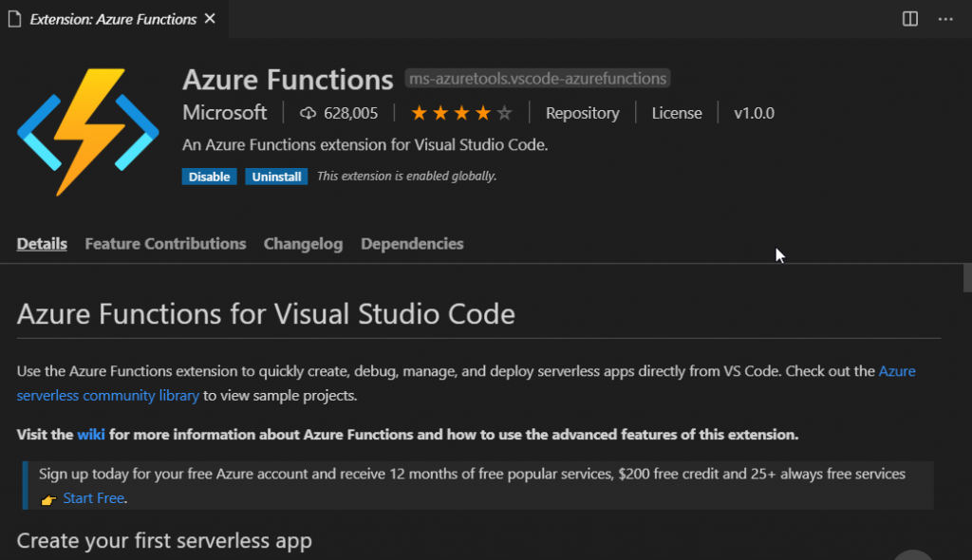Open the Changelog tab
The image size is (972, 560).
coord(303,244)
